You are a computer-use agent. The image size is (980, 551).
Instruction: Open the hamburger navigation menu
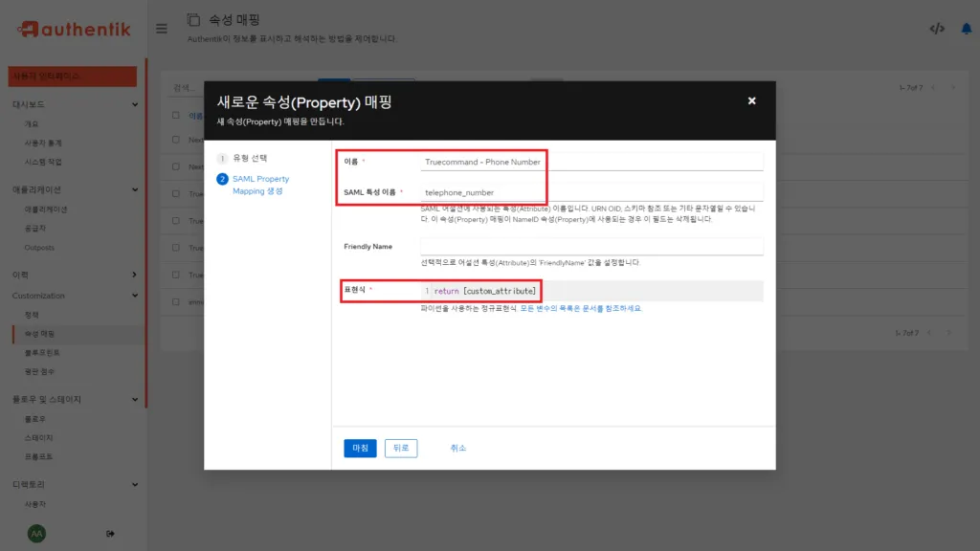tap(162, 28)
